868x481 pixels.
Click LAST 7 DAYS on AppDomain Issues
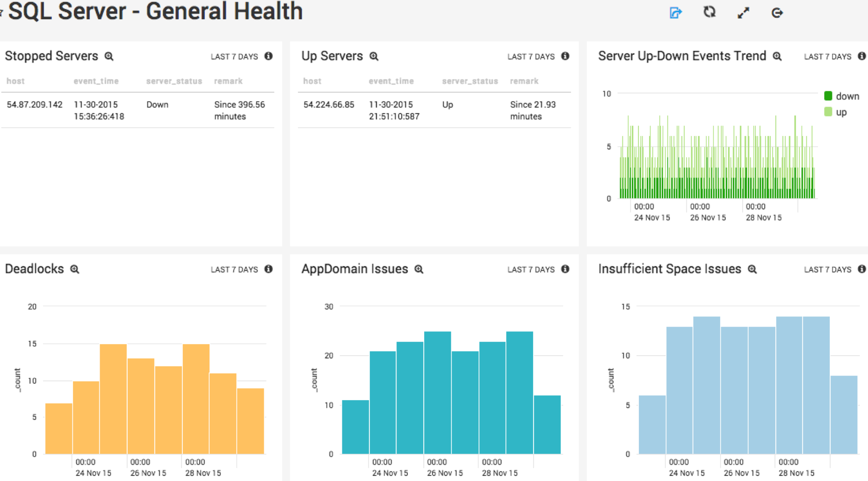pos(531,270)
